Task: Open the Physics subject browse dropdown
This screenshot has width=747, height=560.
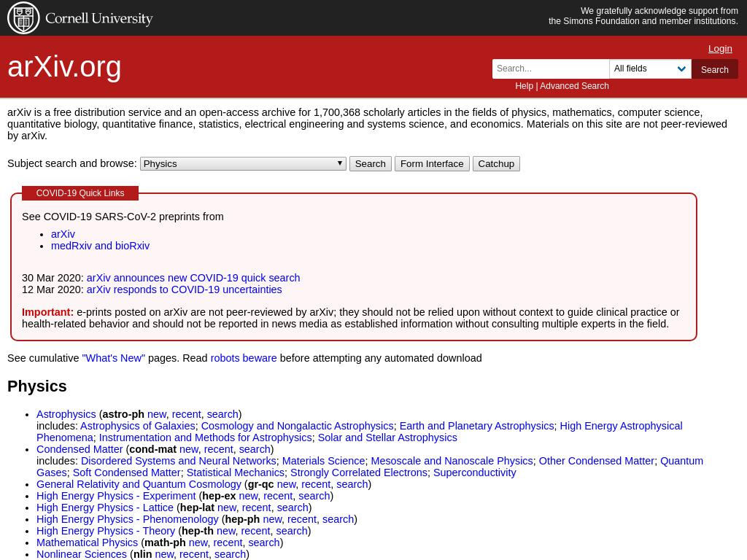Action: tap(242, 163)
